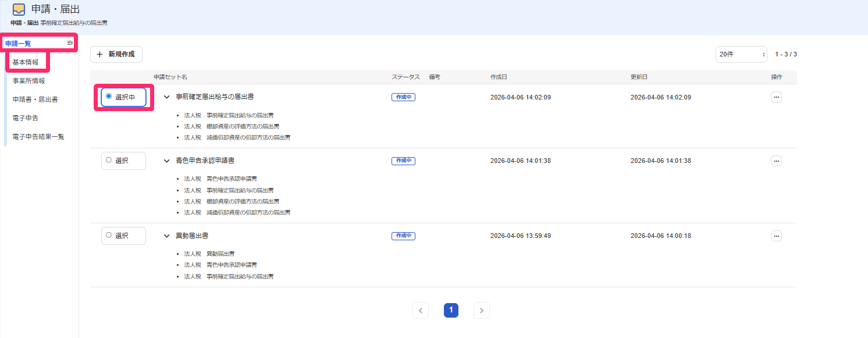The width and height of the screenshot is (868, 338).
Task: Click the 申請・届出 inbox icon in header
Action: [x=19, y=10]
